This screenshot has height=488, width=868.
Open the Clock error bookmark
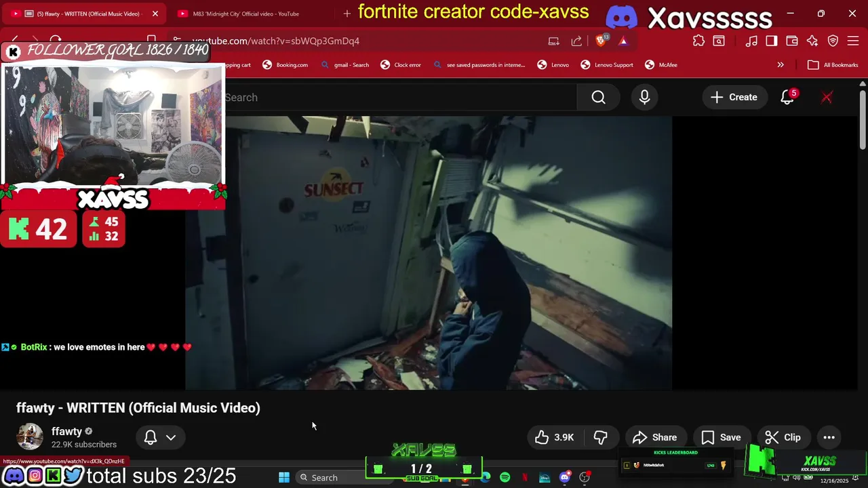coord(401,65)
